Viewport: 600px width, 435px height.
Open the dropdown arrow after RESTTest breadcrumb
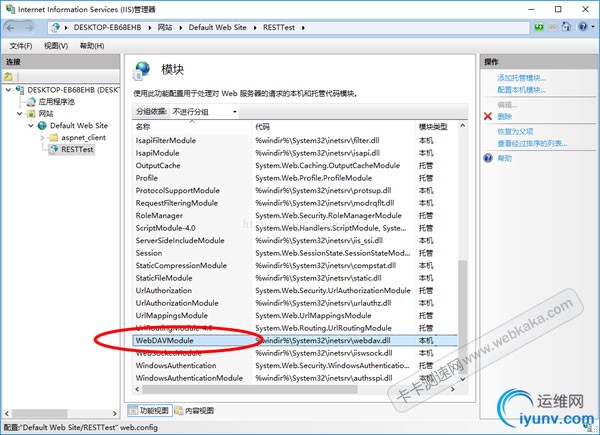point(303,28)
